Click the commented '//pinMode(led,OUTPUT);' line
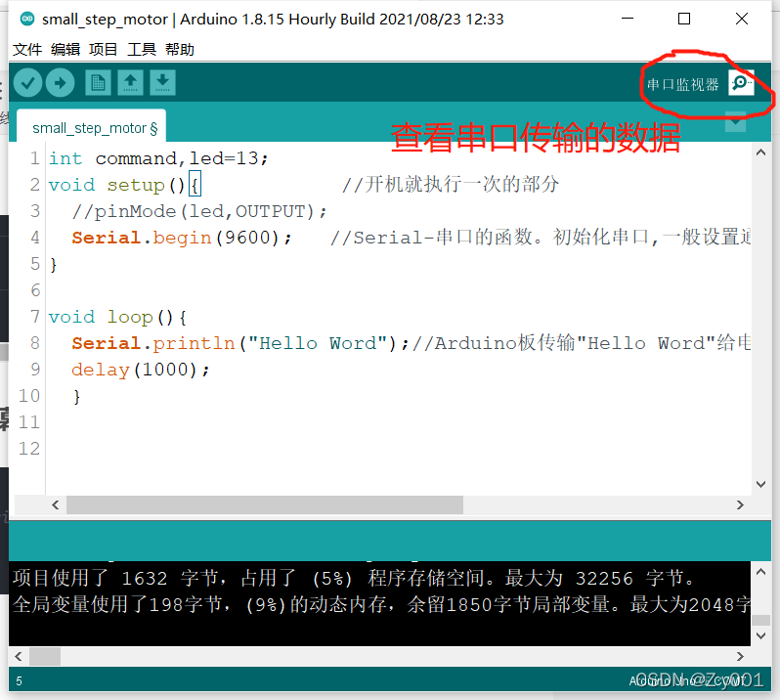Screen dimensions: 780x700 click(199, 211)
